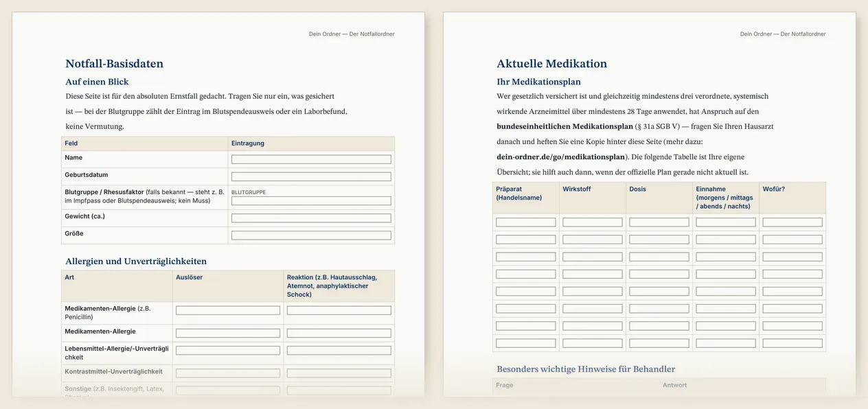
Task: Click the Name entry field
Action: pos(311,159)
